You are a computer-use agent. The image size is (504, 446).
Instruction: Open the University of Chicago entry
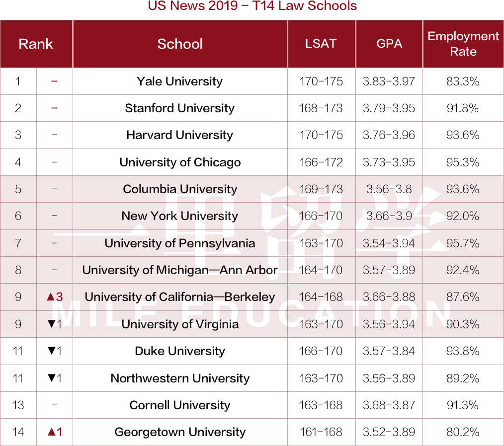(x=180, y=162)
